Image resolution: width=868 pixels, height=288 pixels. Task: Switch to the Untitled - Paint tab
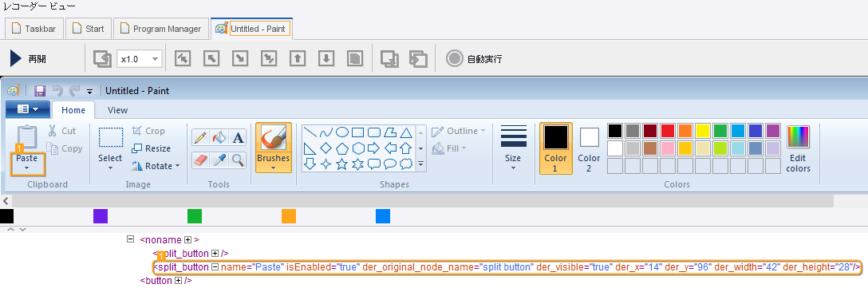(252, 29)
